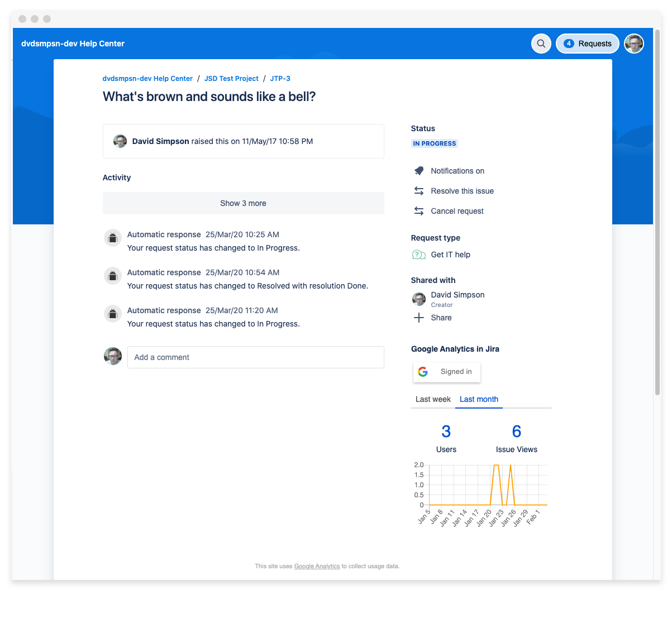Expand activity with Show 3 more
This screenshot has width=672, height=619.
click(243, 203)
